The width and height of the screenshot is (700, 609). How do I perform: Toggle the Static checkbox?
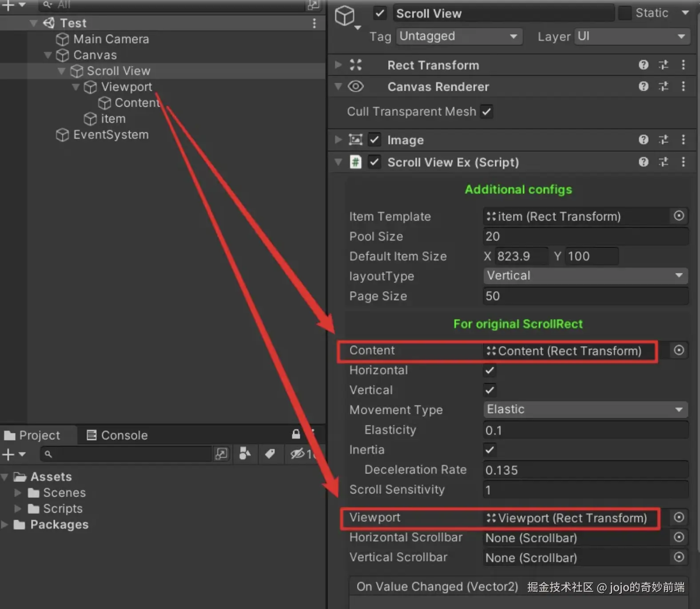(624, 13)
